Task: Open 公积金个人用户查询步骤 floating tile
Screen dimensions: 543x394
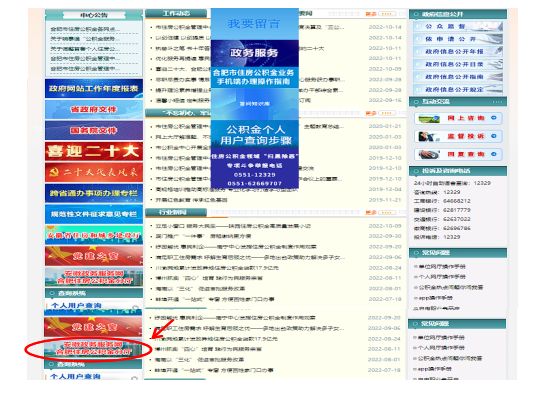Action: click(255, 135)
